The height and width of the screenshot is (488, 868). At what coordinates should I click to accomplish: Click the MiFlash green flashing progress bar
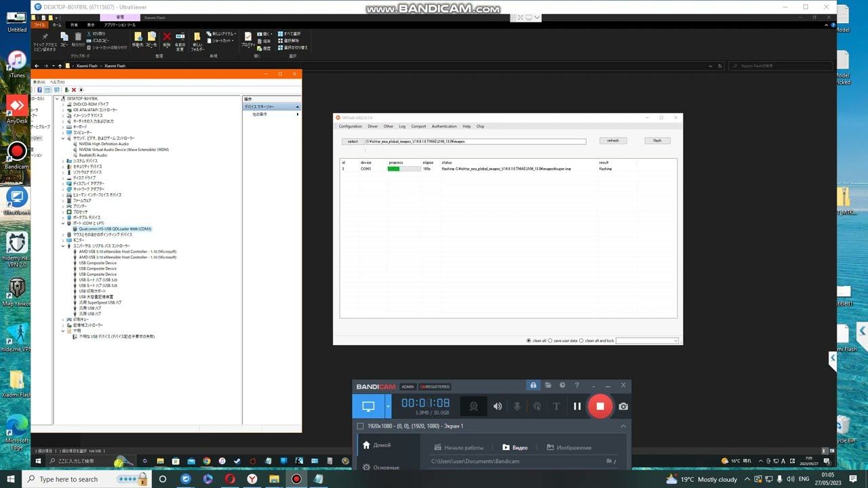pos(403,169)
